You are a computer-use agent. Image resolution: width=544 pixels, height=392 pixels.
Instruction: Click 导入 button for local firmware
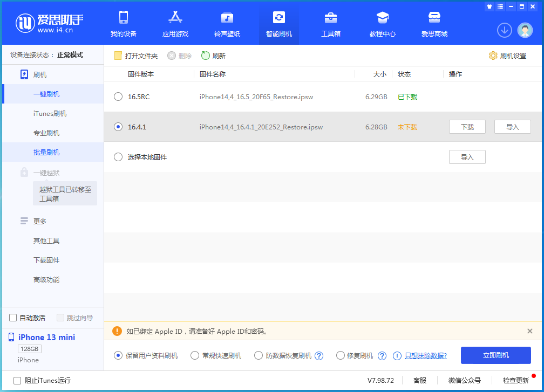click(x=467, y=157)
